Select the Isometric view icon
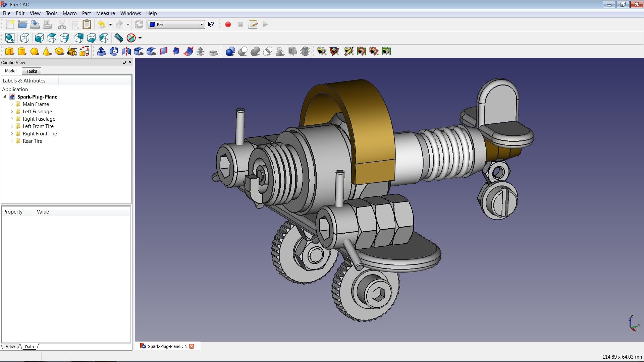This screenshot has width=644, height=362. [x=24, y=38]
